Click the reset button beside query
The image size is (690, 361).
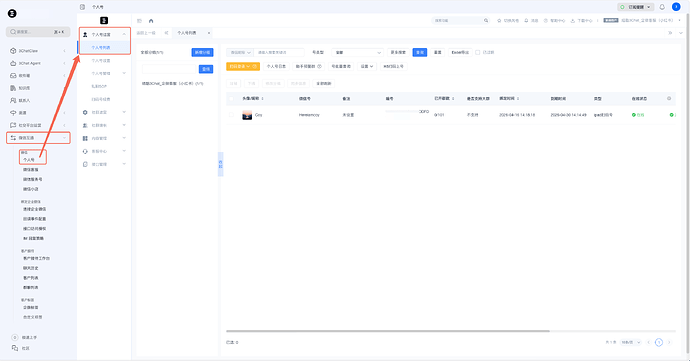point(437,52)
